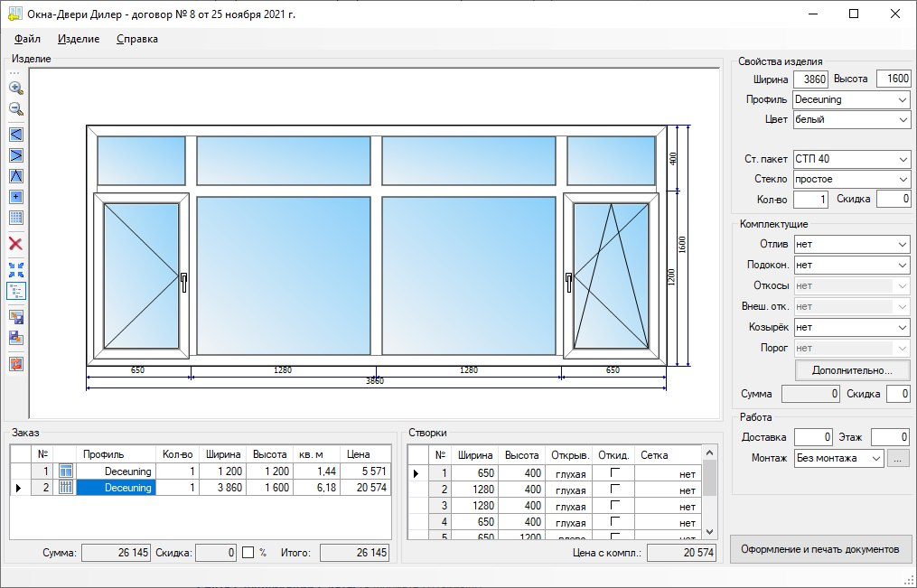Select the left-opening sash tool
Viewport: 917px width, 588px height.
[x=15, y=134]
